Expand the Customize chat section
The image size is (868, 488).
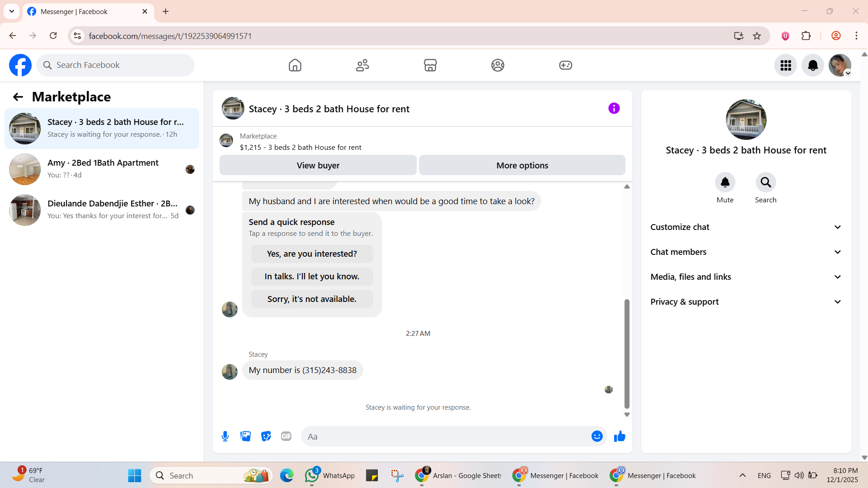(746, 227)
